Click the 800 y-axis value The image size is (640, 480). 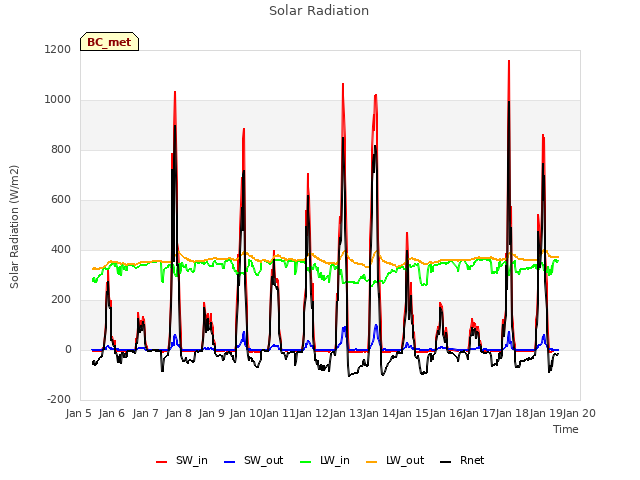click(x=61, y=149)
